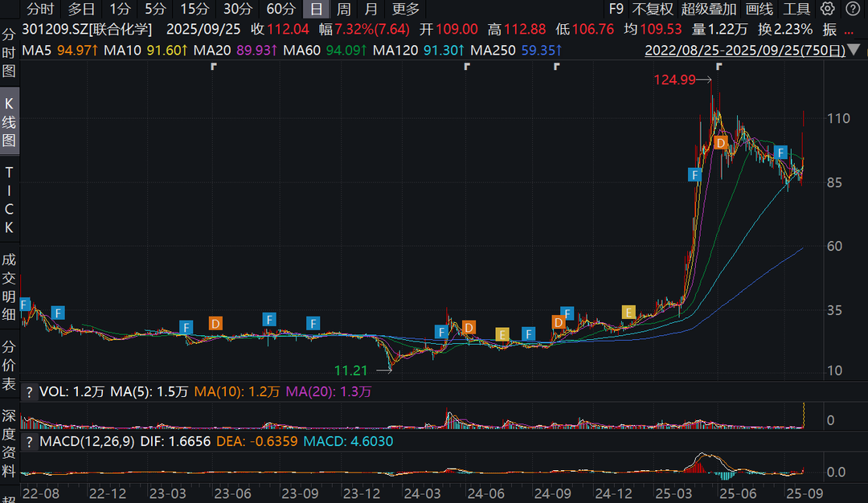The height and width of the screenshot is (503, 868).
Task: Click the red ellipsis more-data icon after 振
Action: pyautogui.click(x=850, y=30)
